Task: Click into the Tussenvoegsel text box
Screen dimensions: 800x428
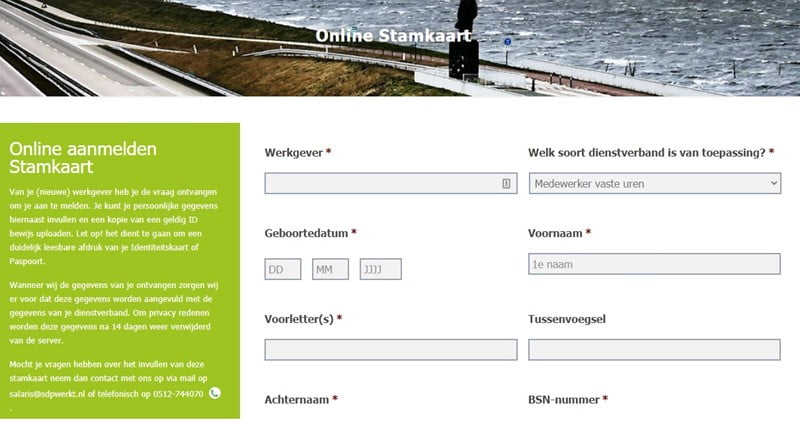Action: tap(654, 349)
